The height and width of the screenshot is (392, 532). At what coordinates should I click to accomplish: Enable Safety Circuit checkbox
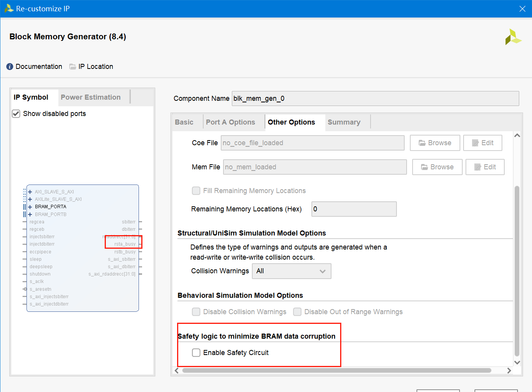(196, 353)
